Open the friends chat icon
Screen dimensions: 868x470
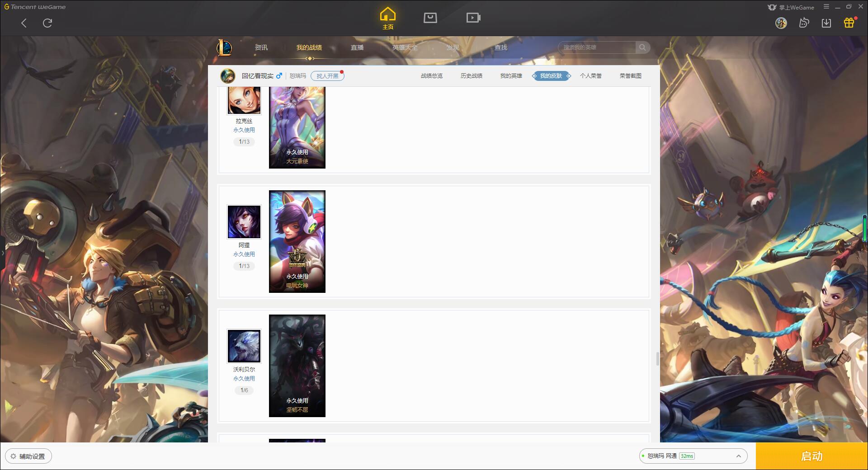tap(804, 23)
